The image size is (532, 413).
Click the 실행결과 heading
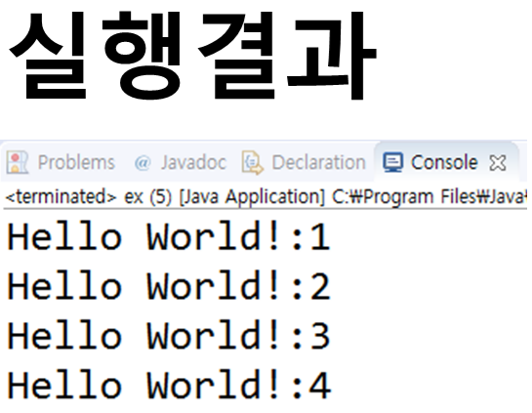192,56
